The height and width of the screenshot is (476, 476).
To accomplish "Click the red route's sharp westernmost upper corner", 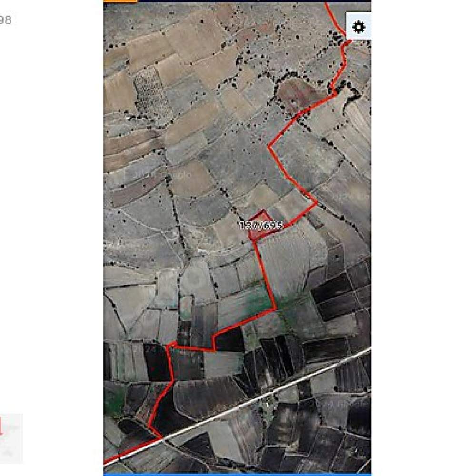I will pyautogui.click(x=268, y=147).
